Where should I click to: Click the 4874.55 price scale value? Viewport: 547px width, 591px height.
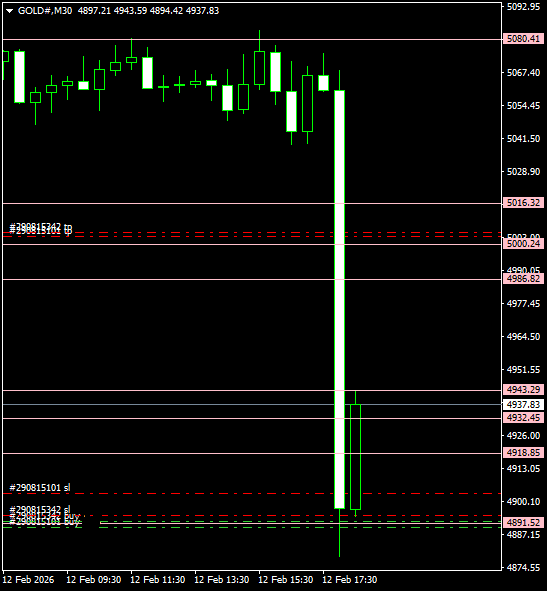tap(523, 568)
